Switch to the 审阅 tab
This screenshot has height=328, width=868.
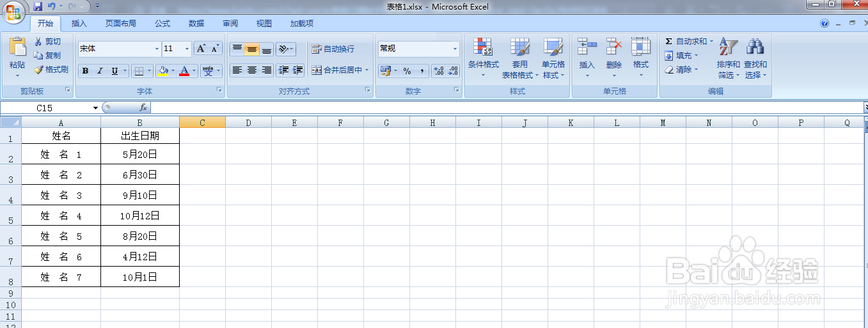coord(230,24)
